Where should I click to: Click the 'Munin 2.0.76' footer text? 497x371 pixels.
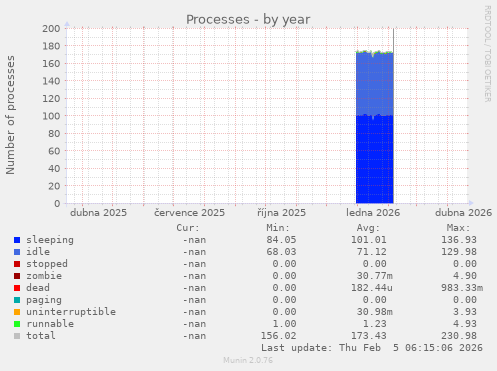tap(248, 360)
